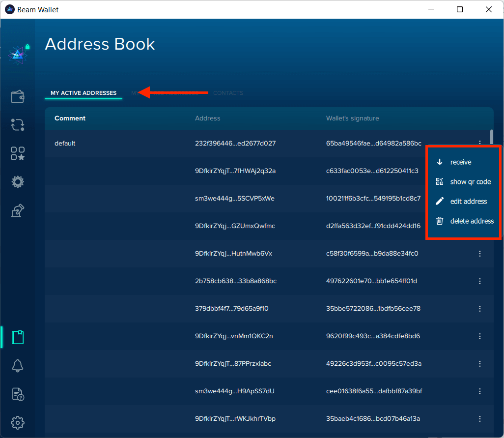Open the three-dot menu for sm3we444g…H9ApSS7dU

point(480,391)
